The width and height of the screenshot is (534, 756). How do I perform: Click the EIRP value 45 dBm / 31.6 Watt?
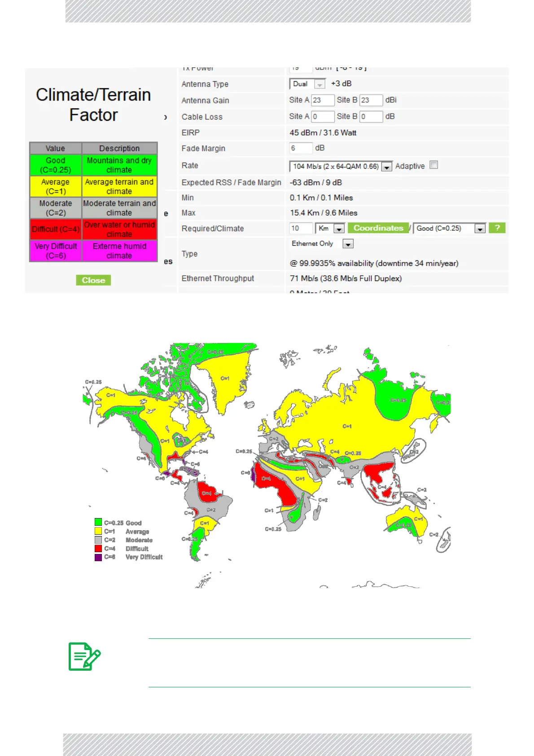click(323, 133)
